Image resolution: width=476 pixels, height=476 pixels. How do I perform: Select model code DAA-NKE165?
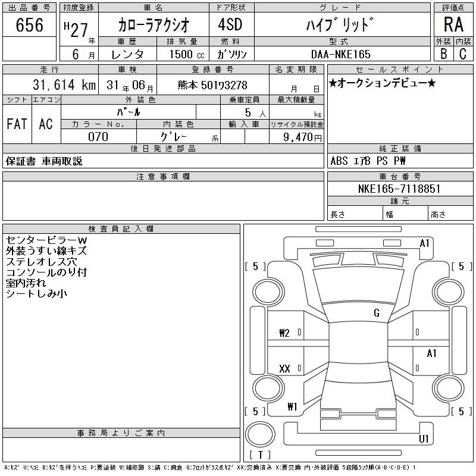[340, 54]
